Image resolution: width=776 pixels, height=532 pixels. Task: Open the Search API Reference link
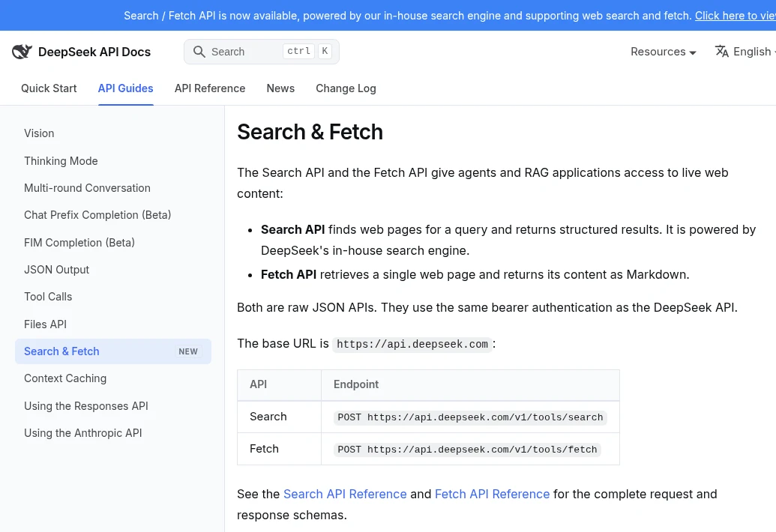[x=345, y=494]
